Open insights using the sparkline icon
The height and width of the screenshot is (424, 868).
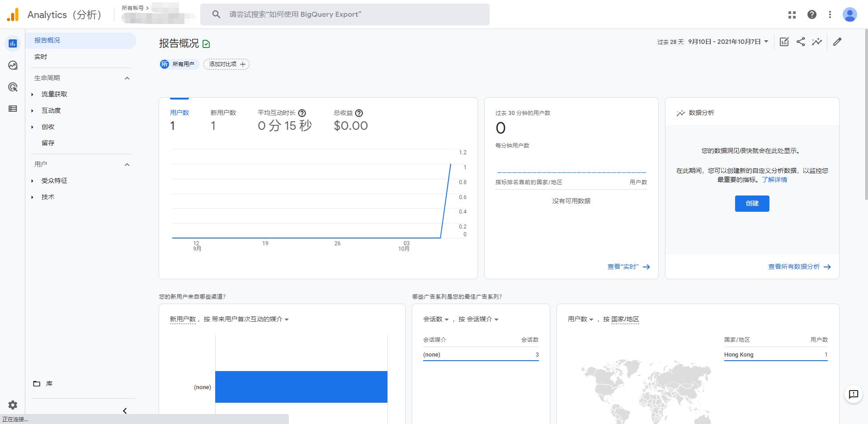(817, 42)
